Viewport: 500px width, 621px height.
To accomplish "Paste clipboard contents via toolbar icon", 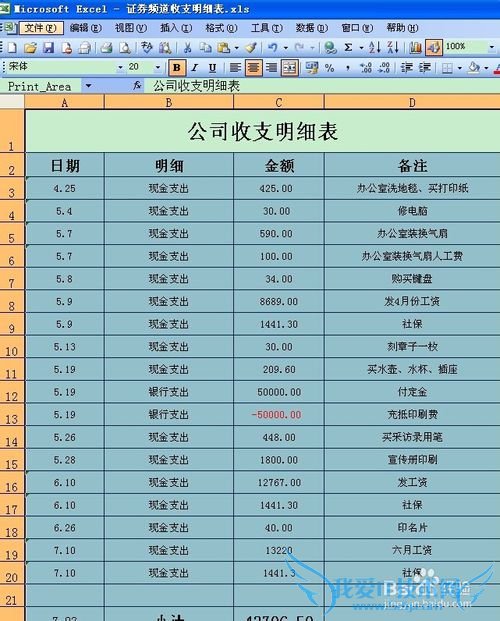I will (x=224, y=48).
